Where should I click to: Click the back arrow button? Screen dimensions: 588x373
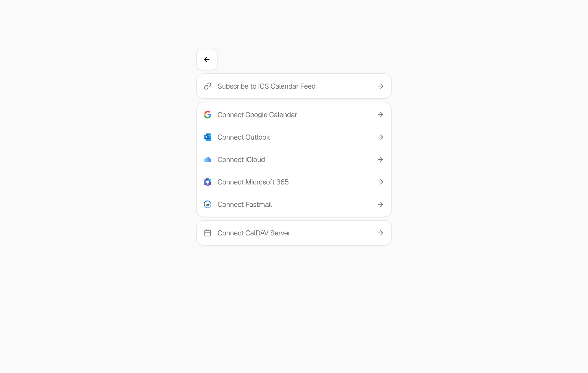(x=207, y=60)
